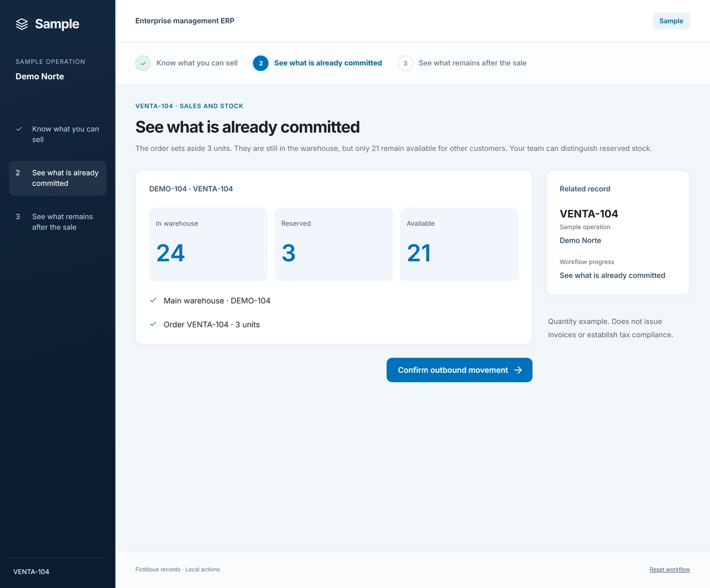This screenshot has width=710, height=588.
Task: Click the In warehouse 24 card
Action: [x=209, y=244]
